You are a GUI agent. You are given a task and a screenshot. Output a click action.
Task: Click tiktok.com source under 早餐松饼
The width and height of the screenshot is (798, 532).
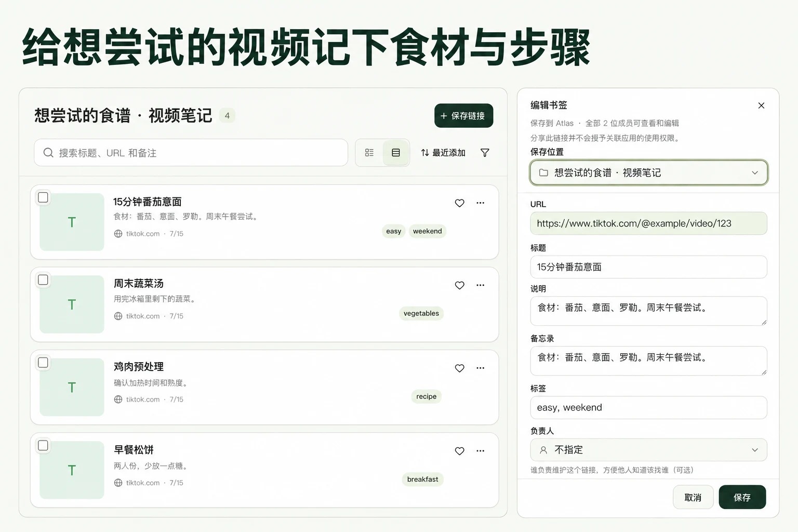pos(143,483)
